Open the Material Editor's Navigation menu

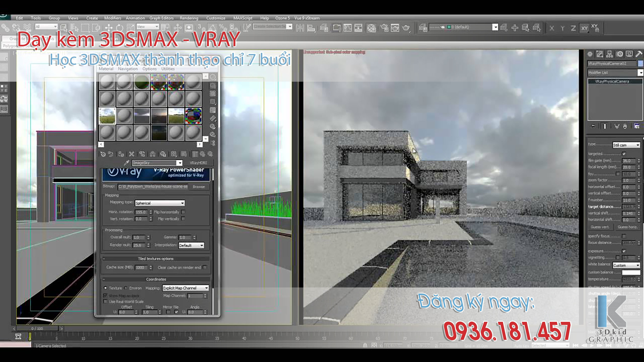tap(128, 69)
